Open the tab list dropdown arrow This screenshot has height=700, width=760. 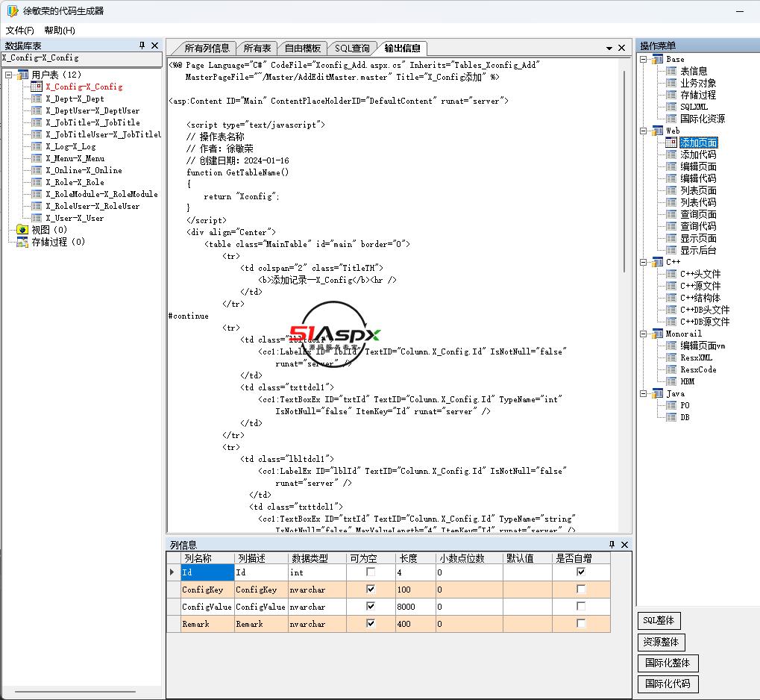pyautogui.click(x=609, y=48)
